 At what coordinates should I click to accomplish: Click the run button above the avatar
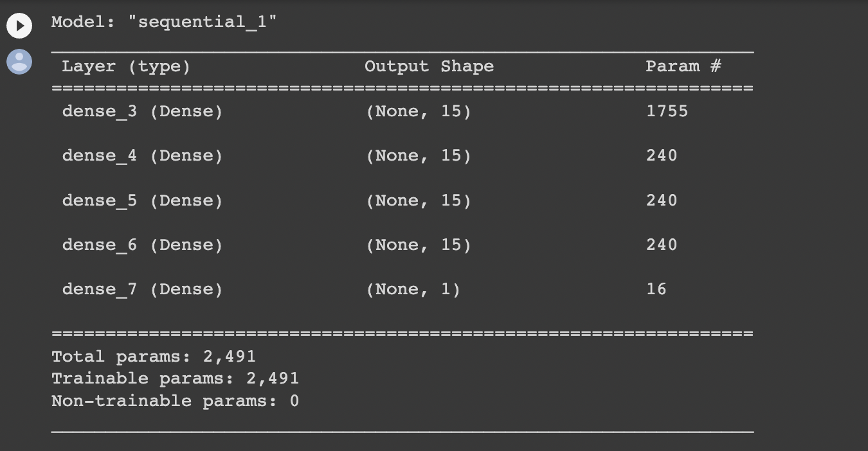click(x=19, y=26)
